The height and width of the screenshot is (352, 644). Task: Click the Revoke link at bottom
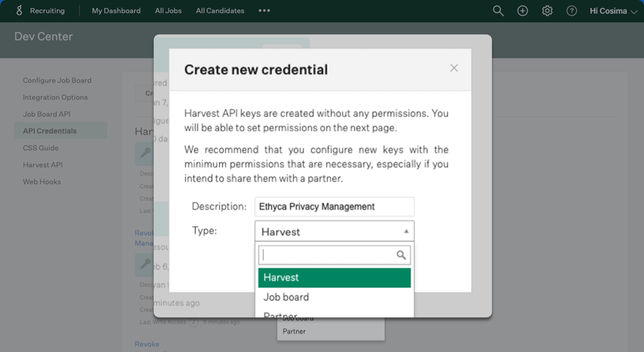(x=147, y=344)
